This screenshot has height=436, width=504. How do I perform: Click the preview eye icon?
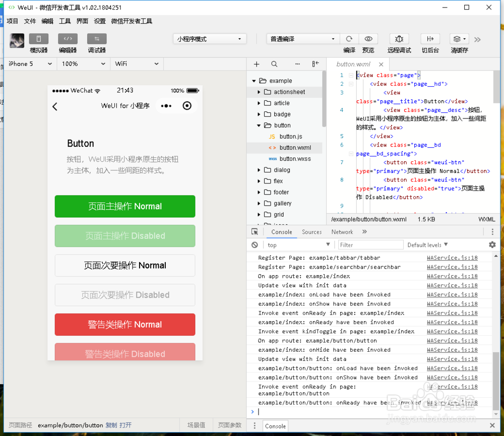[368, 39]
